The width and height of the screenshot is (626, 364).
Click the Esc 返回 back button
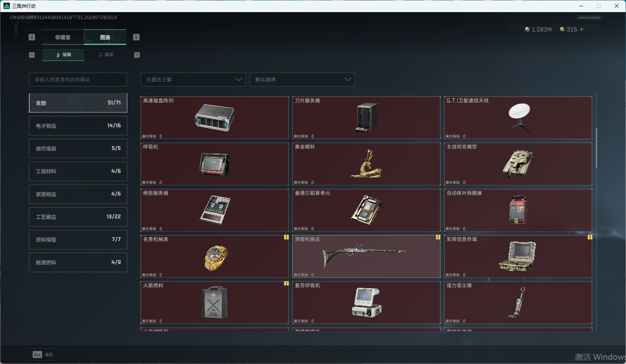coord(43,354)
